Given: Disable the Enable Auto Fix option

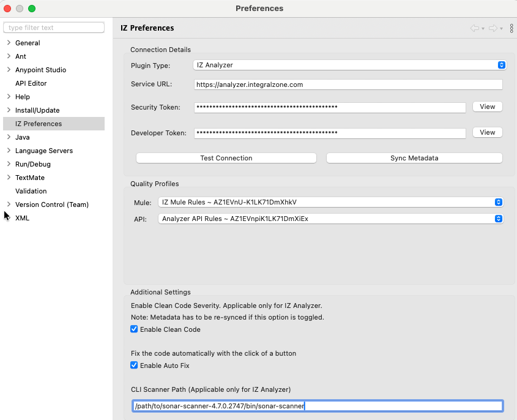Looking at the screenshot, I should pyautogui.click(x=133, y=365).
